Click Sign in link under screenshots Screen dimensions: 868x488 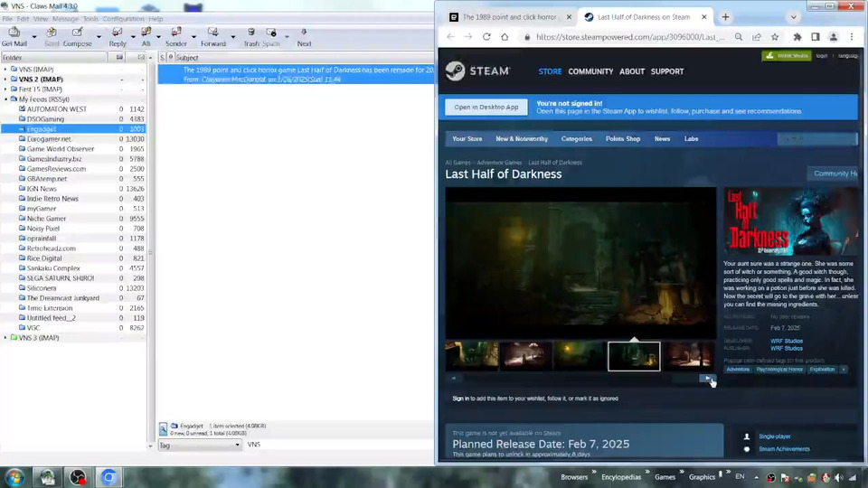click(x=460, y=399)
